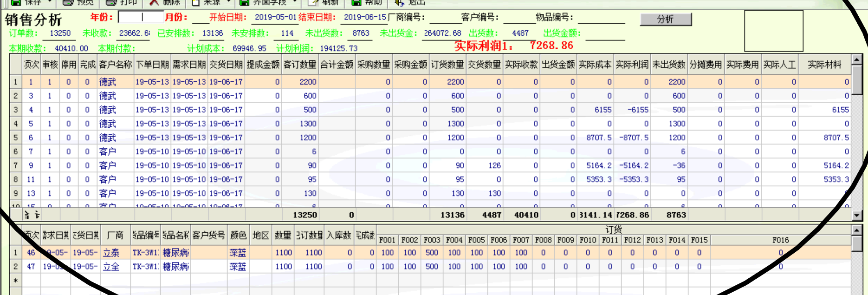Click the 帮助 (help) toolbar icon
The width and height of the screenshot is (868, 295).
tap(356, 2)
